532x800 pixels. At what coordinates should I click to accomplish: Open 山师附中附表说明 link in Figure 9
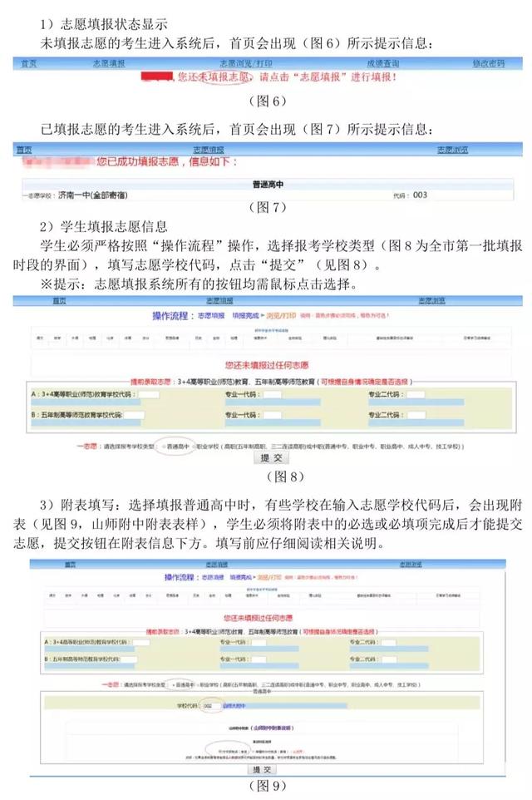[273, 728]
